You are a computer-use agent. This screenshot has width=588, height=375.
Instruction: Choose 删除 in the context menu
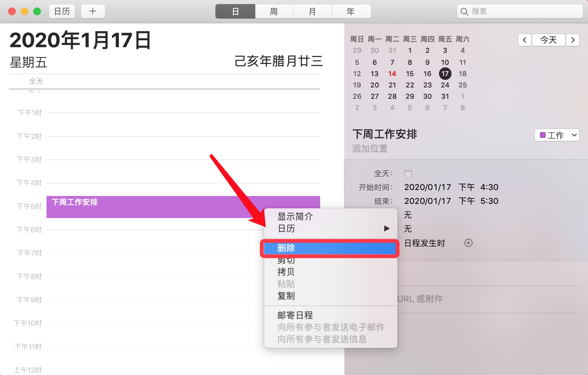coord(330,248)
